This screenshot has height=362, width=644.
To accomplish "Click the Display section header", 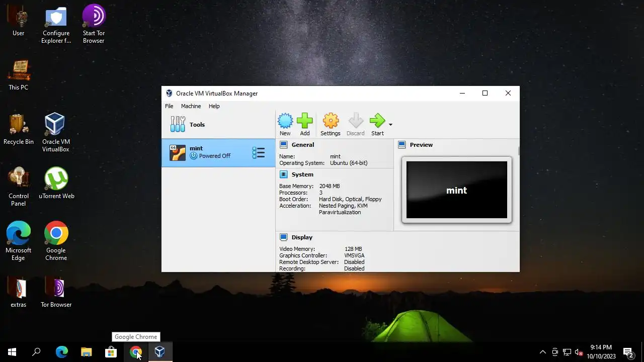I will click(302, 237).
